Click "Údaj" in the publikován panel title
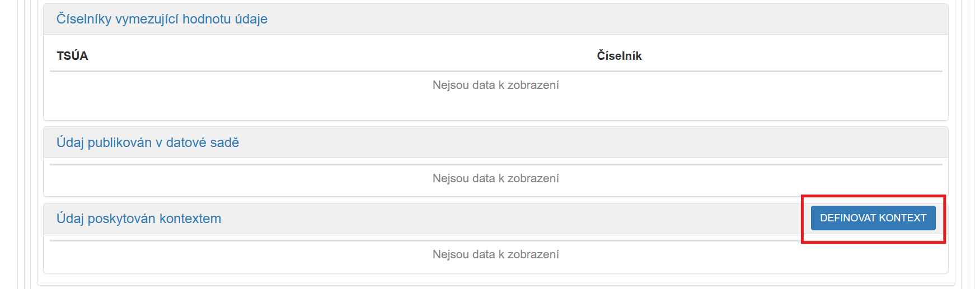 [70, 143]
